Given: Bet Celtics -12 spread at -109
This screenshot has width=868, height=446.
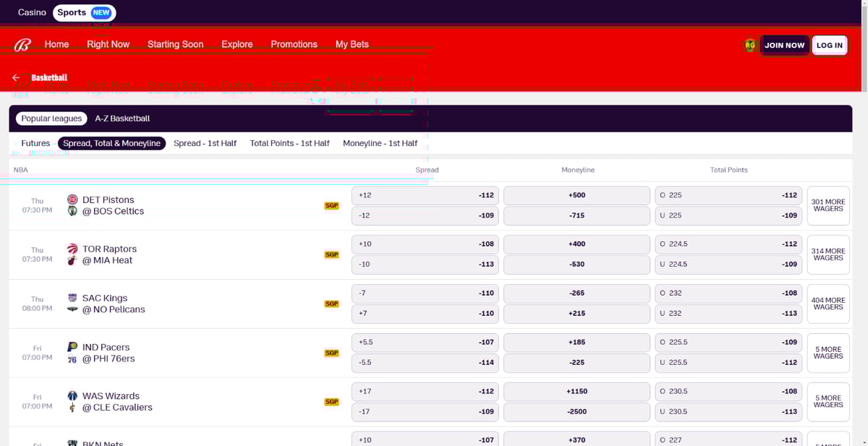Looking at the screenshot, I should [x=425, y=215].
